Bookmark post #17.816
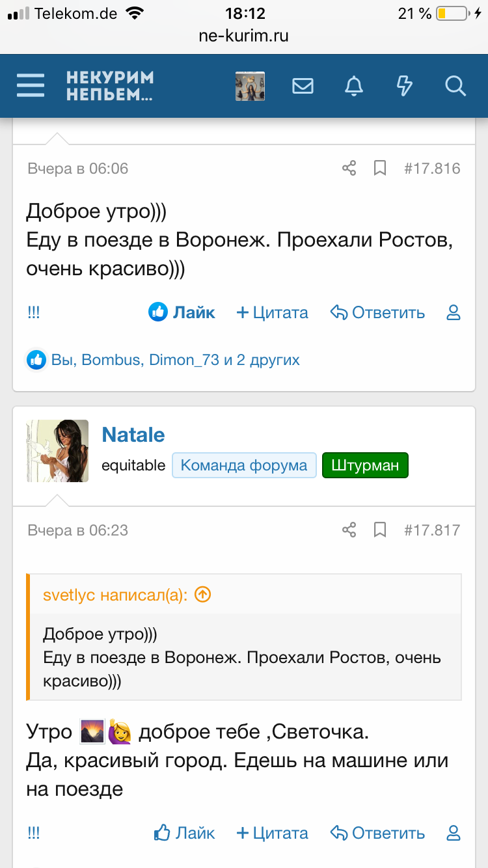This screenshot has width=488, height=868. (x=381, y=168)
